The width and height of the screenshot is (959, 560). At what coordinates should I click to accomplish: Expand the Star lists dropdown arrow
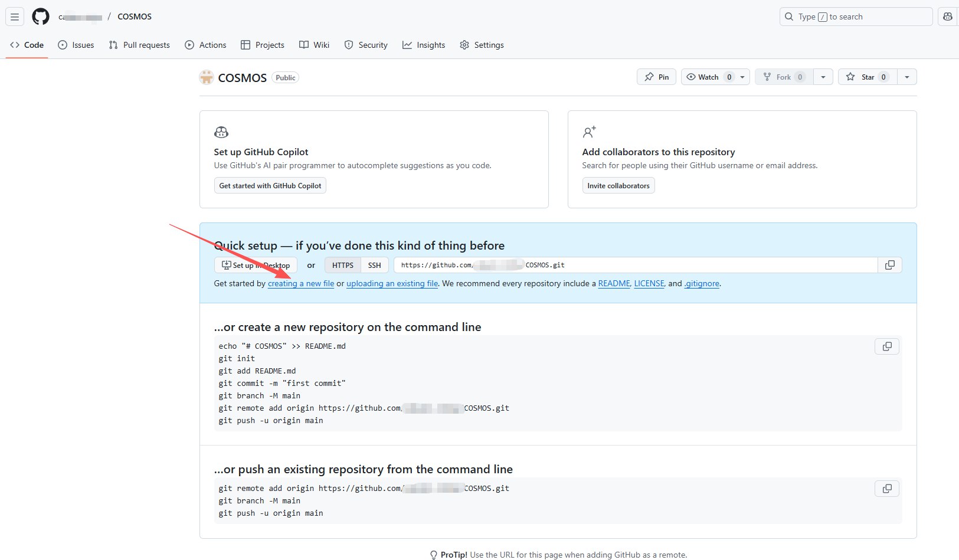point(906,77)
